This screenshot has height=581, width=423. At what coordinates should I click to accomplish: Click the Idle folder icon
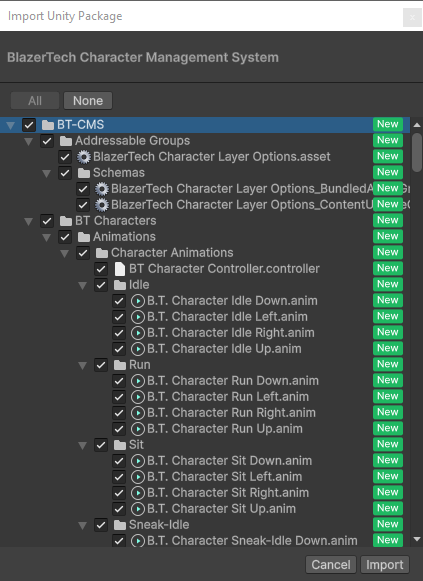(x=120, y=285)
